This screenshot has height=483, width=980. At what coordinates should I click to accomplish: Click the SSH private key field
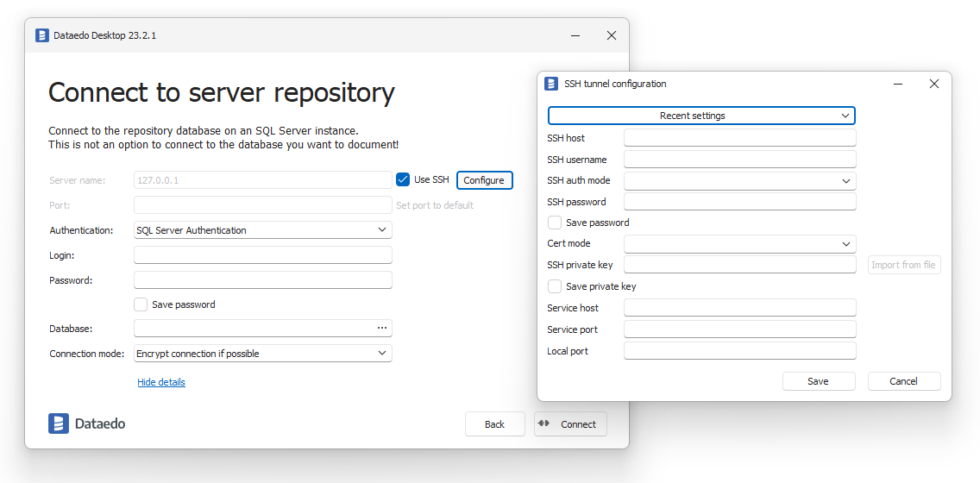click(740, 265)
